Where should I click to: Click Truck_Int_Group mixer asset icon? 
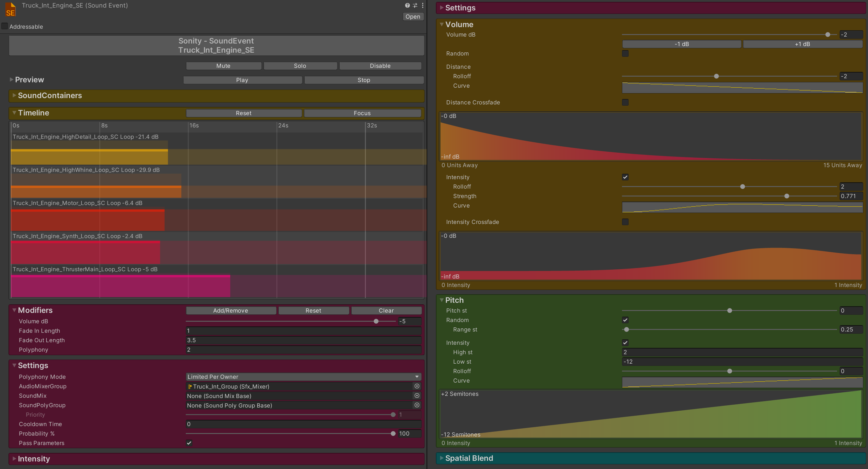[190, 386]
